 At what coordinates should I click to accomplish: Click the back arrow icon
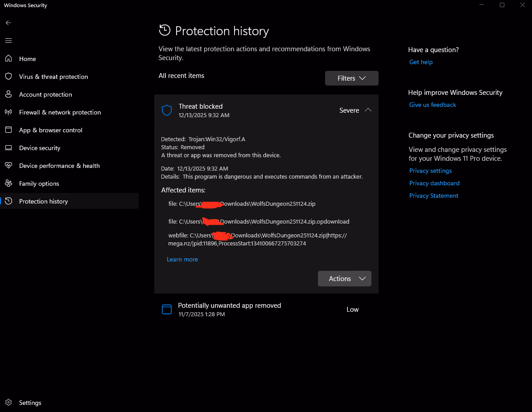pos(8,23)
